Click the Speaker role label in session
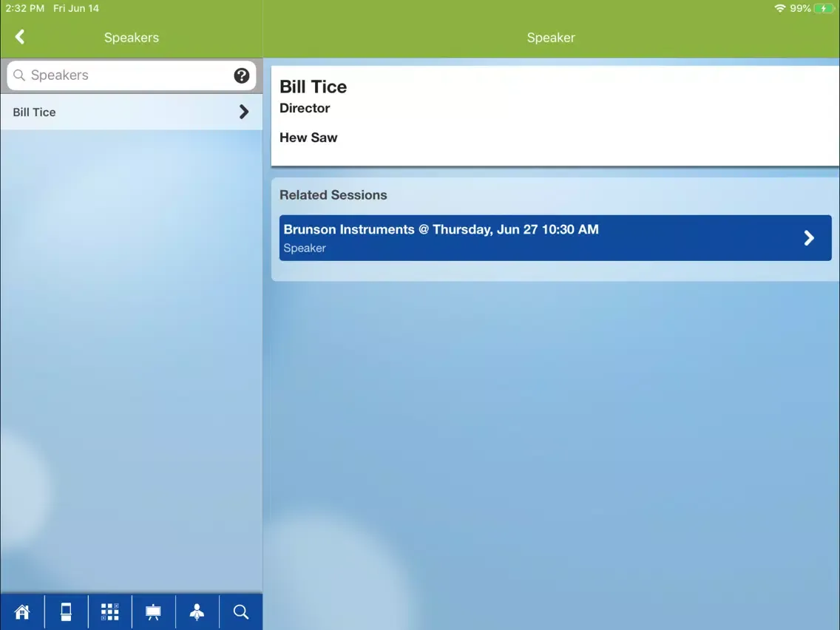840x630 pixels. point(305,248)
